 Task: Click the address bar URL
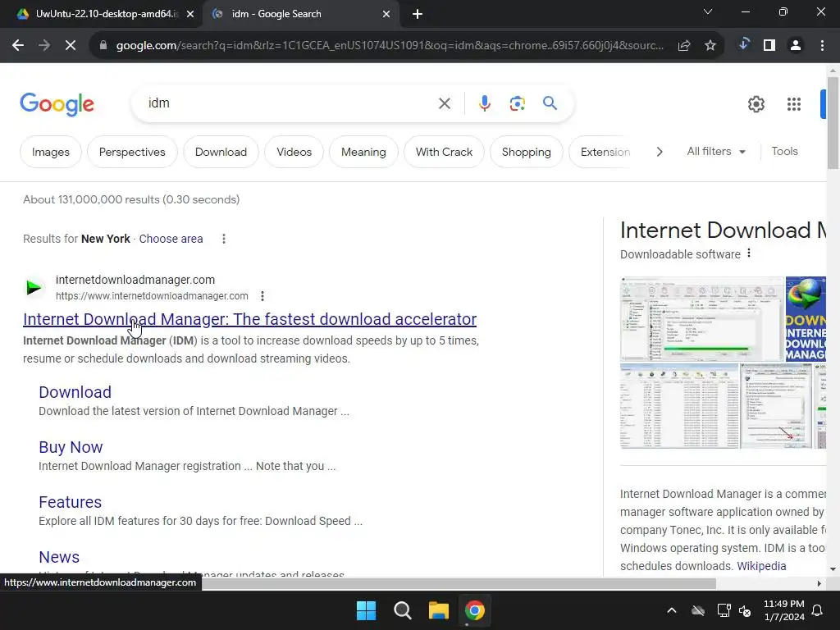390,46
